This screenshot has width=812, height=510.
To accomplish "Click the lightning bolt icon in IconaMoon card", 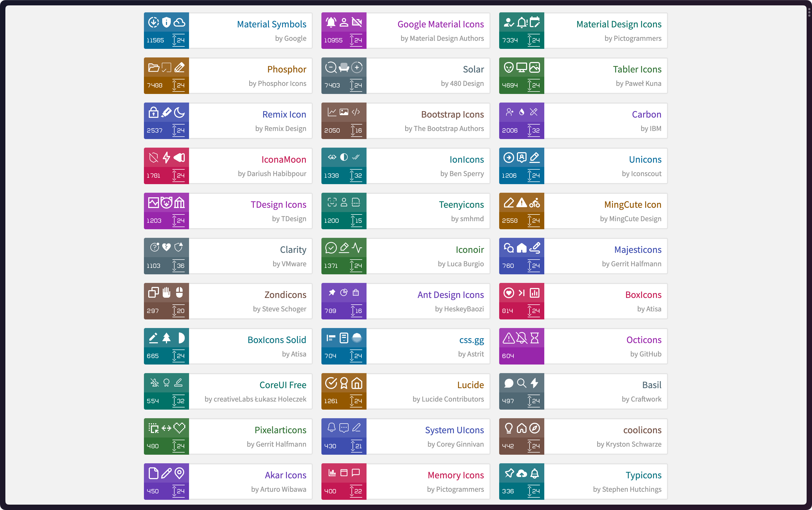I will (166, 157).
